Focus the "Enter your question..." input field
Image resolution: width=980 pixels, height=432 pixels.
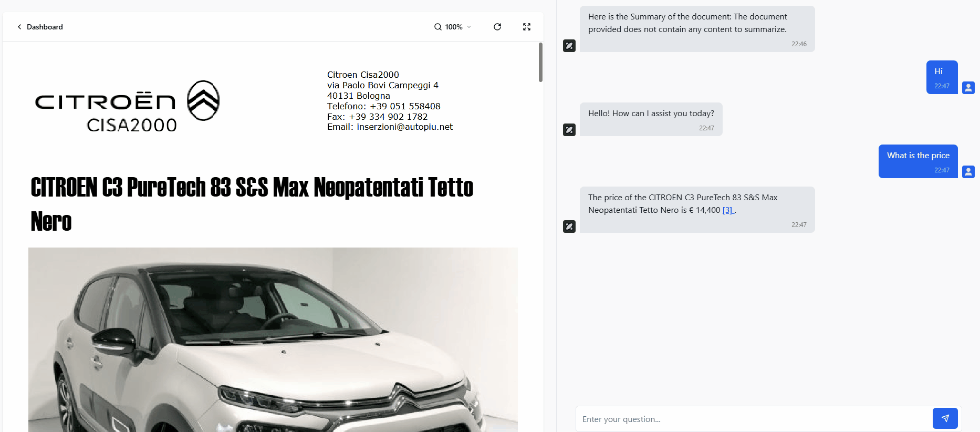click(754, 419)
